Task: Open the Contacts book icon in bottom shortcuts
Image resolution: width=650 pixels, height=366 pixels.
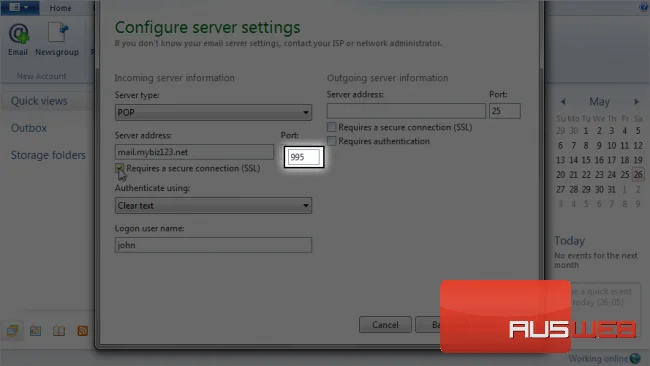Action: click(x=59, y=330)
